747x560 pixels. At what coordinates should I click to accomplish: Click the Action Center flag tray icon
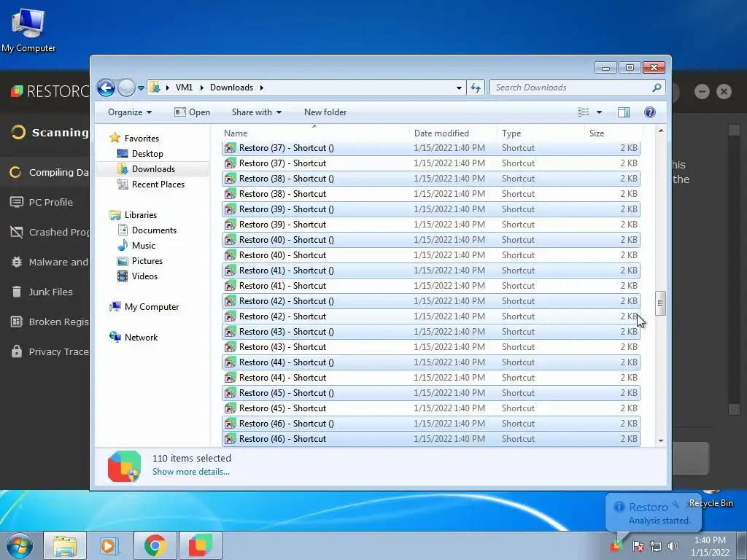[638, 546]
